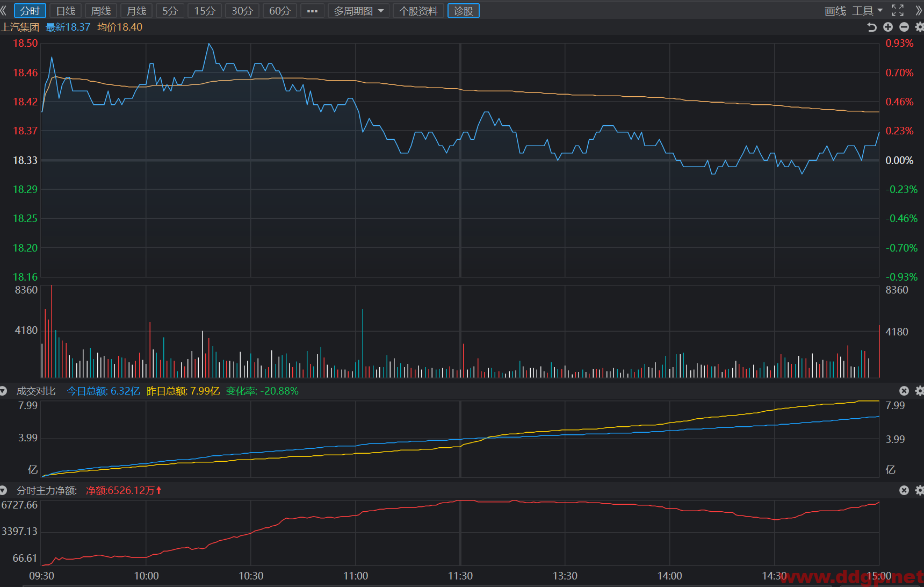
Task: Zoom out chart with minus icon
Action: click(x=904, y=27)
